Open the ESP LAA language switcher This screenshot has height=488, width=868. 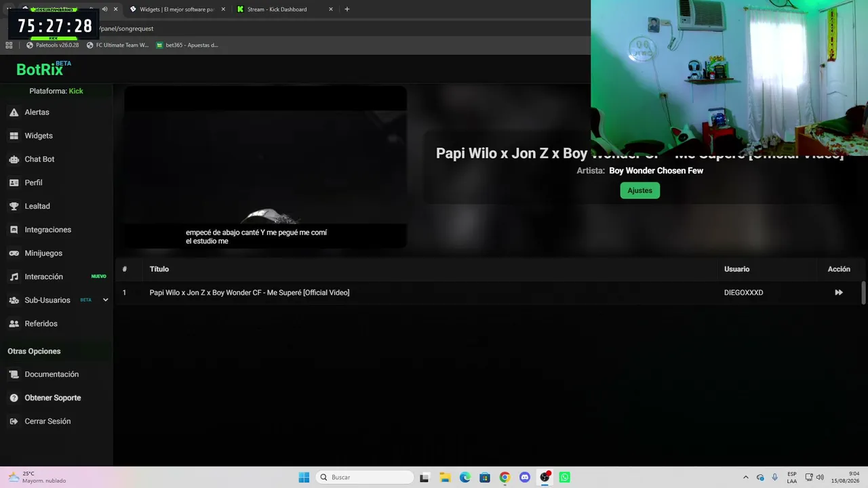pos(792,477)
